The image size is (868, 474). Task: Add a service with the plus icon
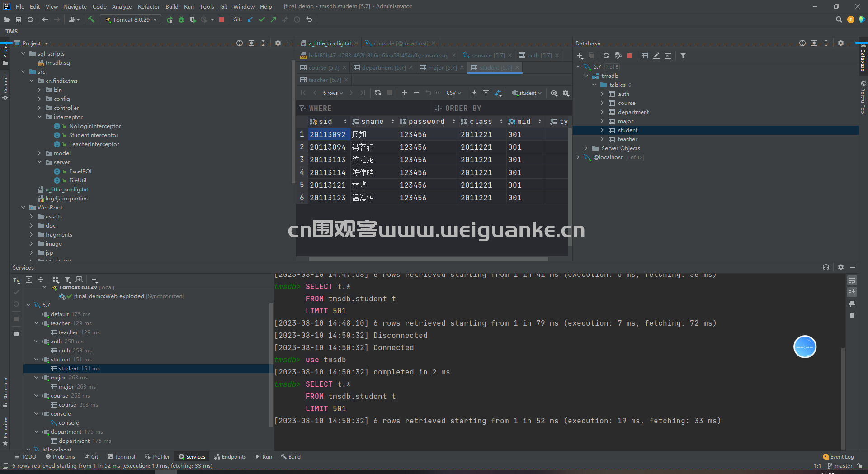(x=94, y=280)
